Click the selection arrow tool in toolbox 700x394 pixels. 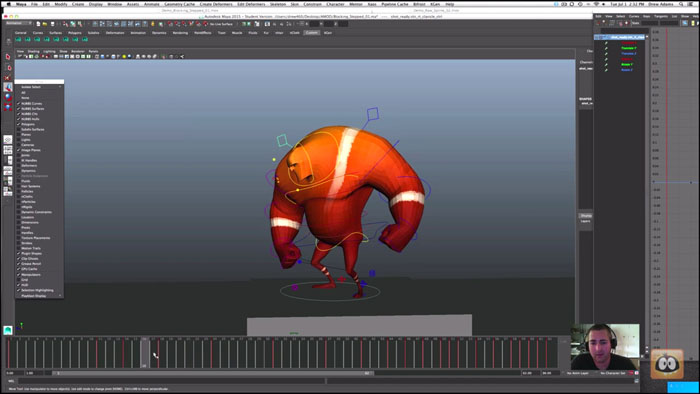click(8, 57)
